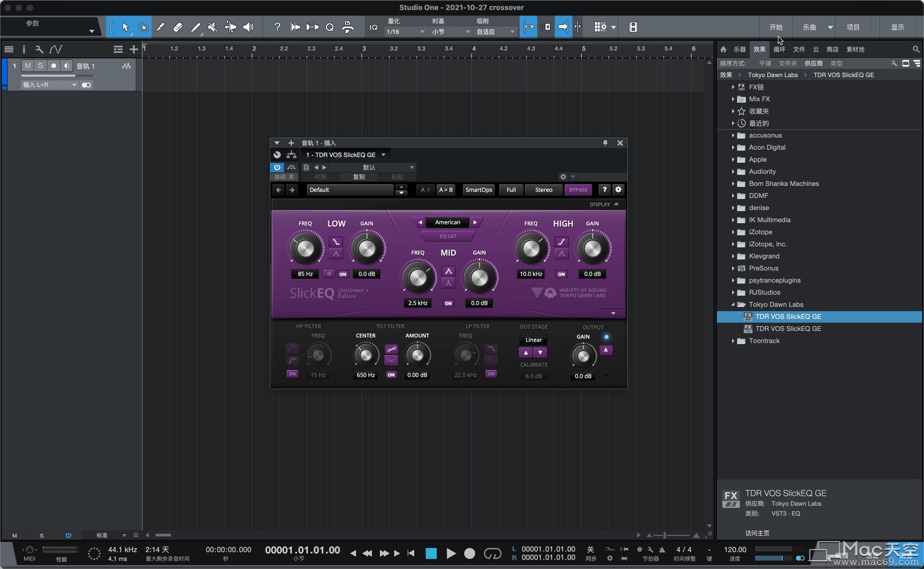Collapse the DISPLAY section arrow
This screenshot has width=924, height=569.
click(x=616, y=204)
